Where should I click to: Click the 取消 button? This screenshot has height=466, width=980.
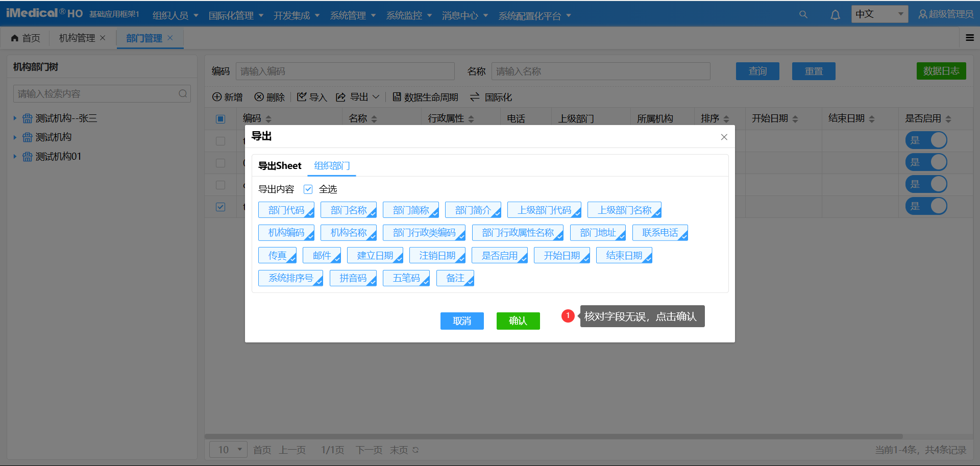[x=462, y=321]
